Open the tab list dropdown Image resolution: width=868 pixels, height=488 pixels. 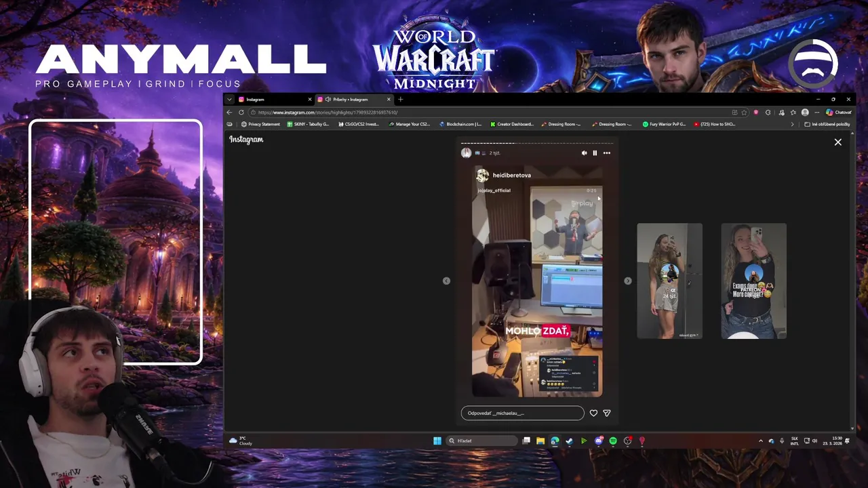[x=229, y=100]
